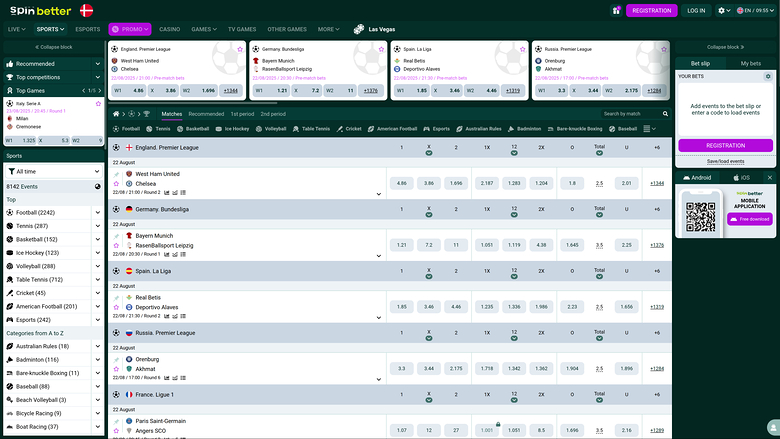Viewport: 780px width, 439px height.
Task: Open the sports filter bar overflow menu
Action: (649, 129)
